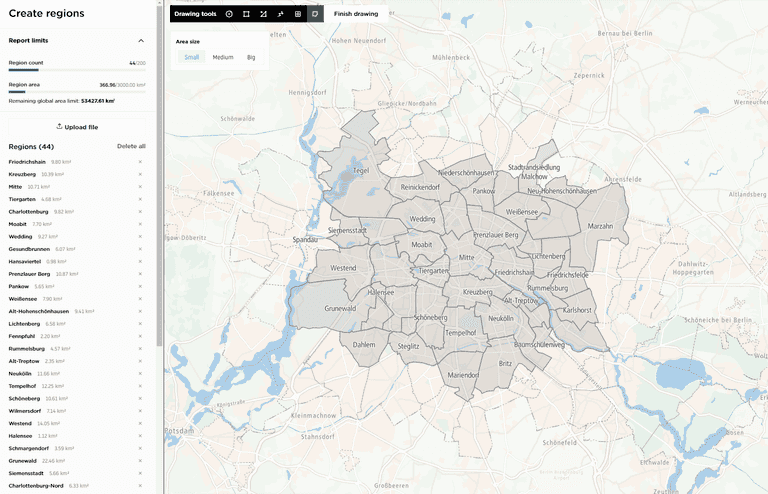Select the route line drawing tool

click(x=280, y=14)
